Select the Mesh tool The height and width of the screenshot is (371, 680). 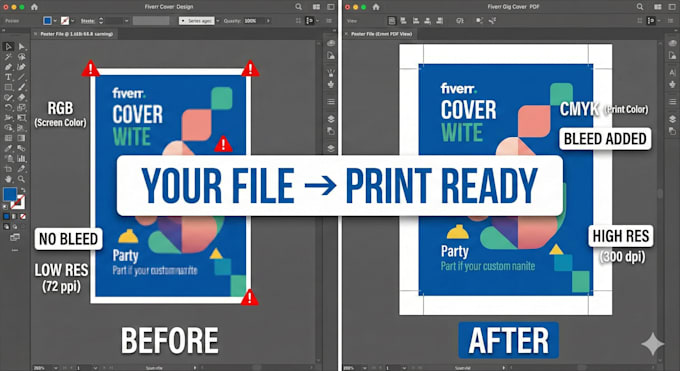(8, 138)
